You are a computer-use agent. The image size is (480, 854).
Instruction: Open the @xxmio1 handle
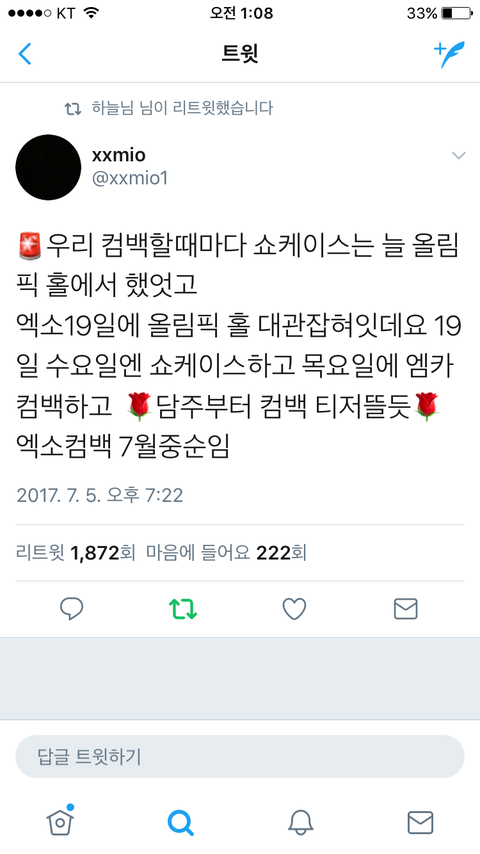(x=130, y=179)
